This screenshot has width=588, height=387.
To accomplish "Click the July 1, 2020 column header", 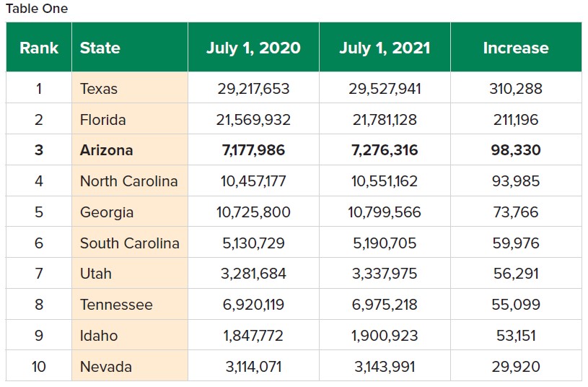I will pos(253,48).
